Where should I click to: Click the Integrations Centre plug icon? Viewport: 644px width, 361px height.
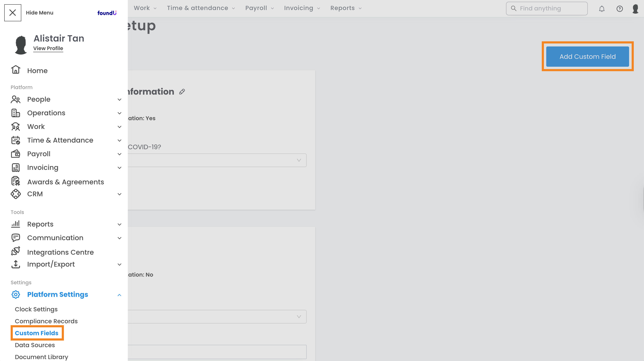(16, 251)
